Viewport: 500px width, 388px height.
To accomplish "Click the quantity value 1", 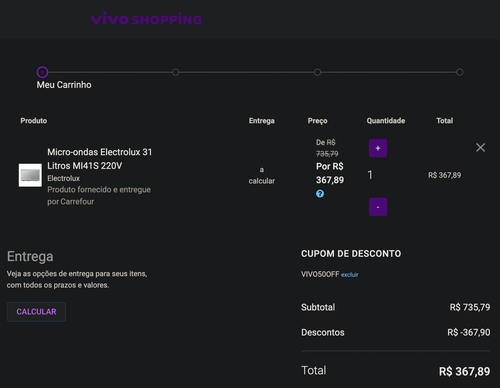I will click(x=370, y=175).
